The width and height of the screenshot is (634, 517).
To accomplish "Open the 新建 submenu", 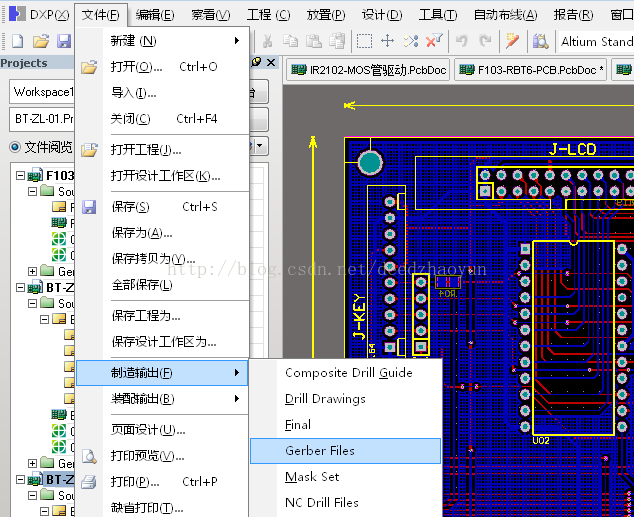I will [x=162, y=41].
